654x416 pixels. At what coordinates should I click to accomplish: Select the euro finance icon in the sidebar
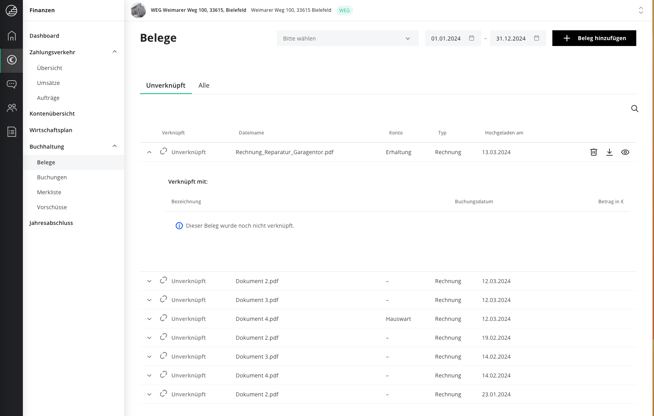(11, 60)
